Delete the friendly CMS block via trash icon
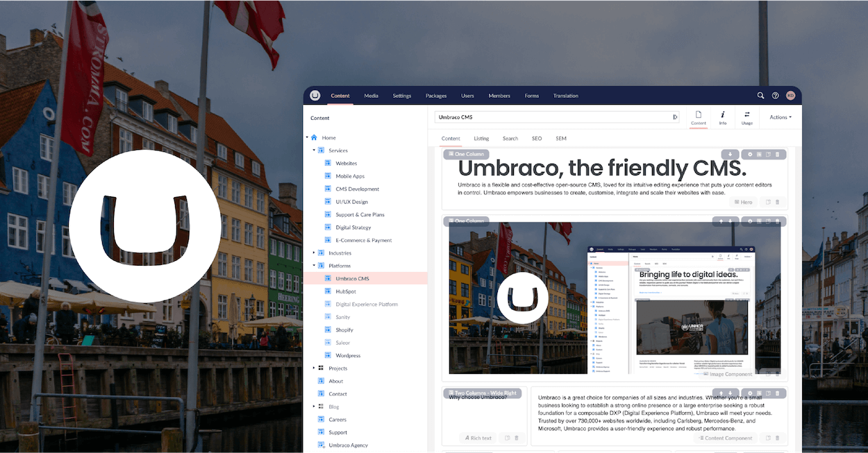 pos(777,153)
